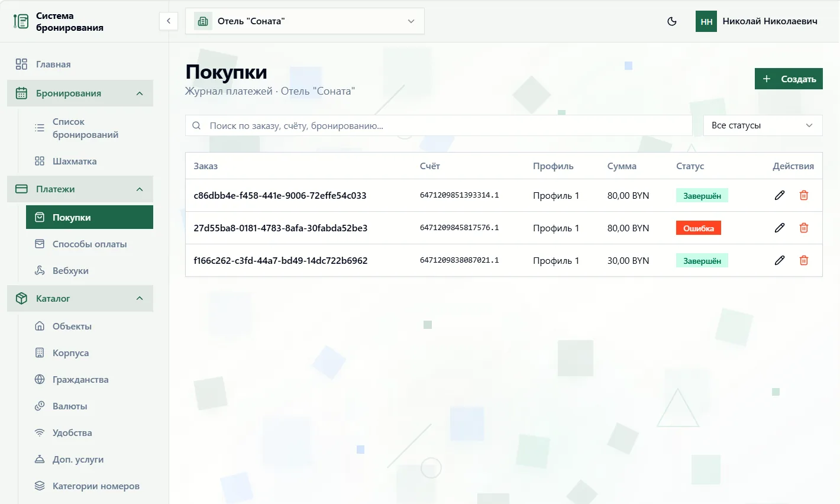Click the user name Николай Николаевич
This screenshot has height=504, width=840.
point(770,21)
